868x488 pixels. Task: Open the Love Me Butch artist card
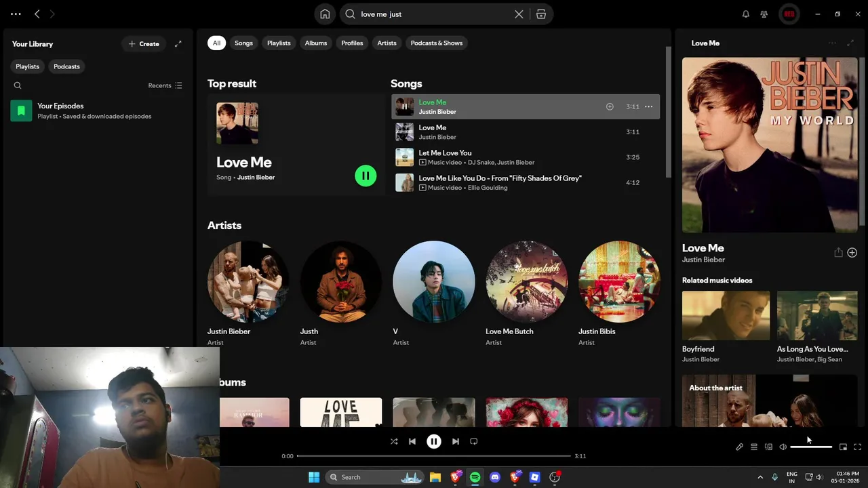tap(526, 294)
